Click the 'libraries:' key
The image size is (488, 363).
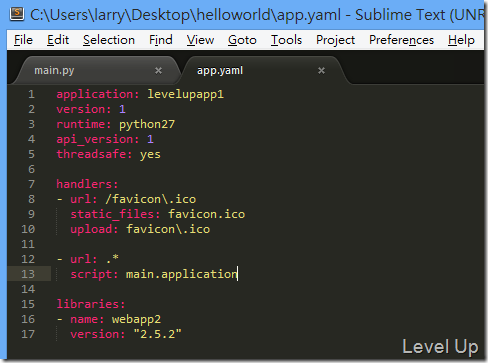pos(91,304)
